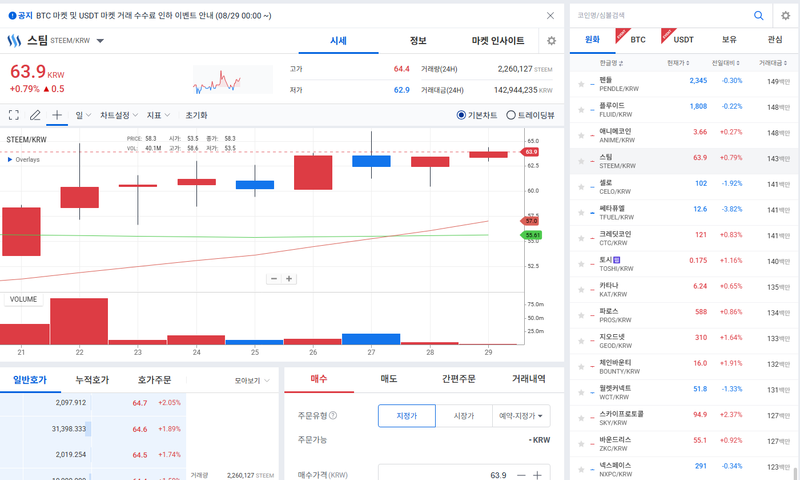This screenshot has width=800, height=480.
Task: Choose the 지정가 order type
Action: pyautogui.click(x=407, y=416)
